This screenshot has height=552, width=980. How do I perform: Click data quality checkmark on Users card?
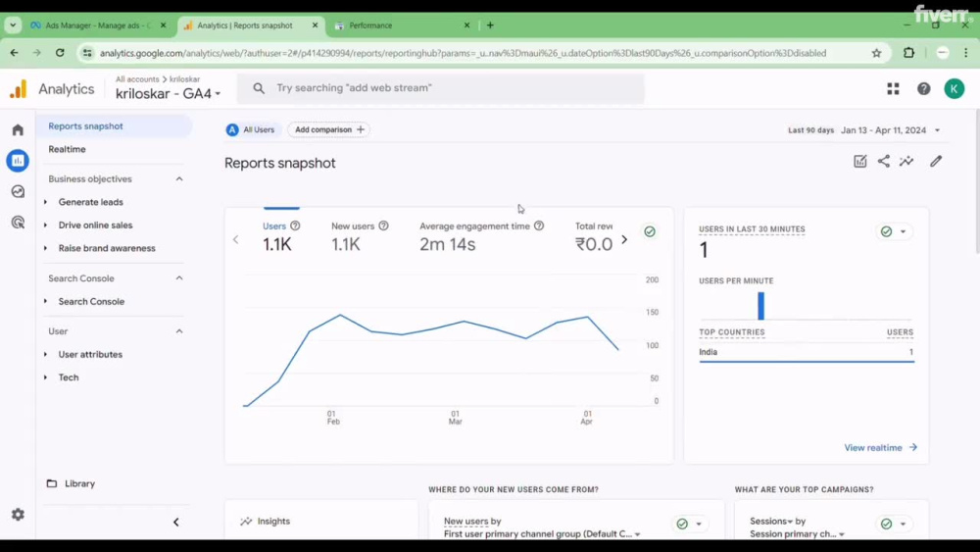coord(650,231)
